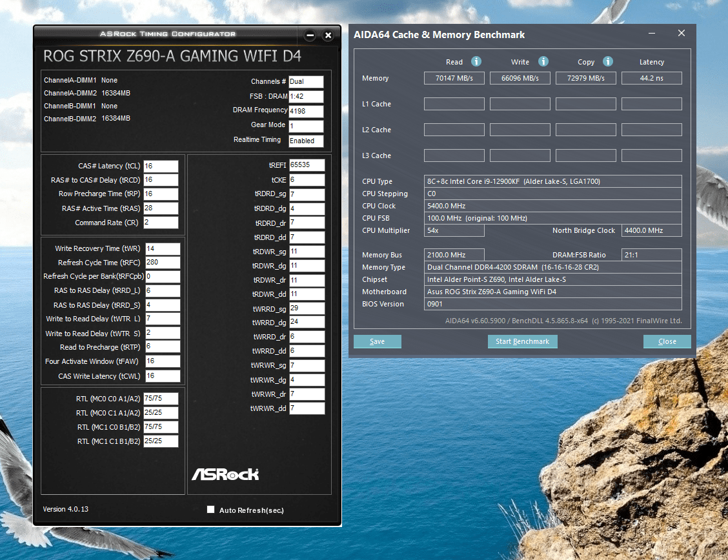Click the Close button in AIDA64
This screenshot has width=728, height=560.
[667, 341]
